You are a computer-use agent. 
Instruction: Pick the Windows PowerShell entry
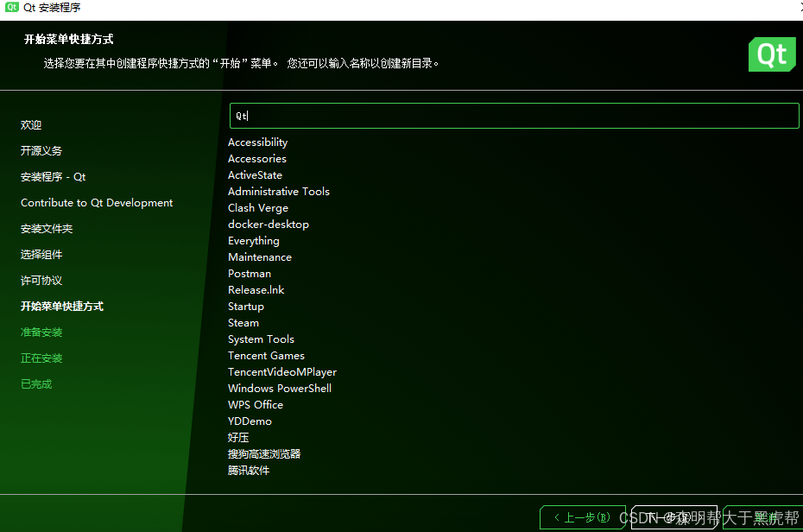pos(280,388)
